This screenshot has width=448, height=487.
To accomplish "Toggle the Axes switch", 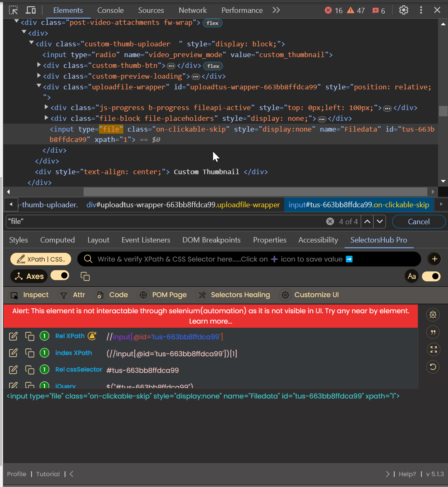I will pos(60,276).
